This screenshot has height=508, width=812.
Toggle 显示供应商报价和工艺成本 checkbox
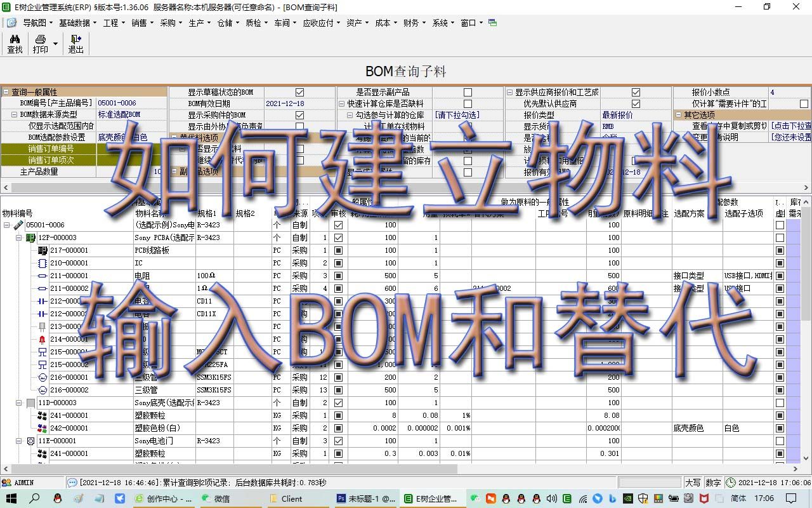coord(636,92)
